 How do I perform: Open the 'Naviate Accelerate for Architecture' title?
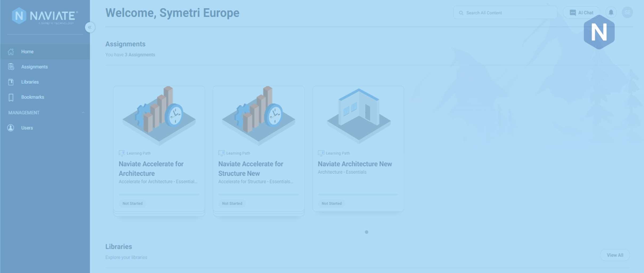click(x=151, y=169)
